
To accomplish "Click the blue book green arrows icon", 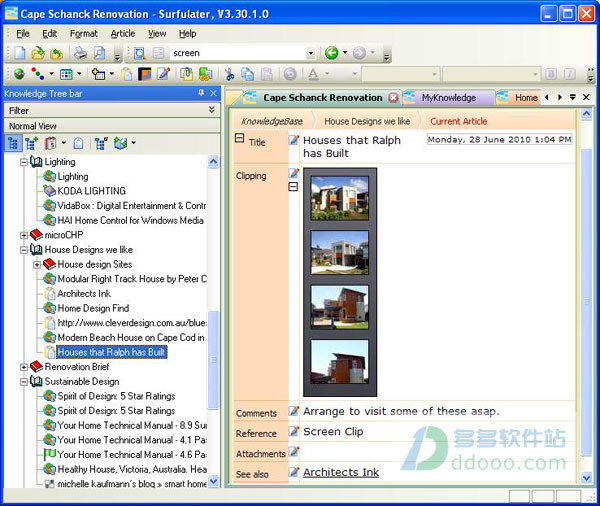I will pos(121,144).
